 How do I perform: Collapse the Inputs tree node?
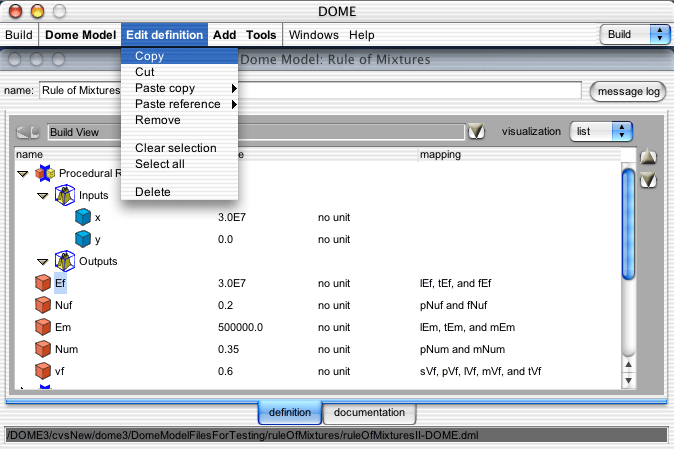pos(43,196)
